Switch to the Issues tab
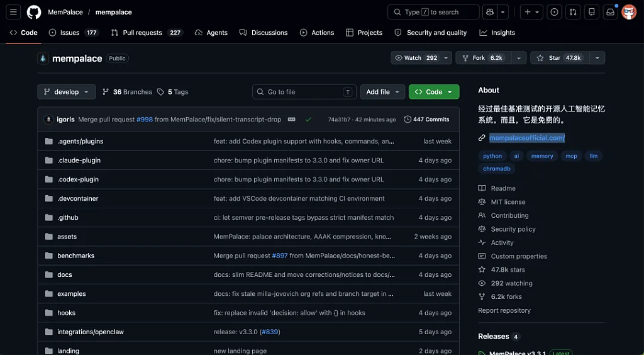Image resolution: width=644 pixels, height=355 pixels. 74,33
